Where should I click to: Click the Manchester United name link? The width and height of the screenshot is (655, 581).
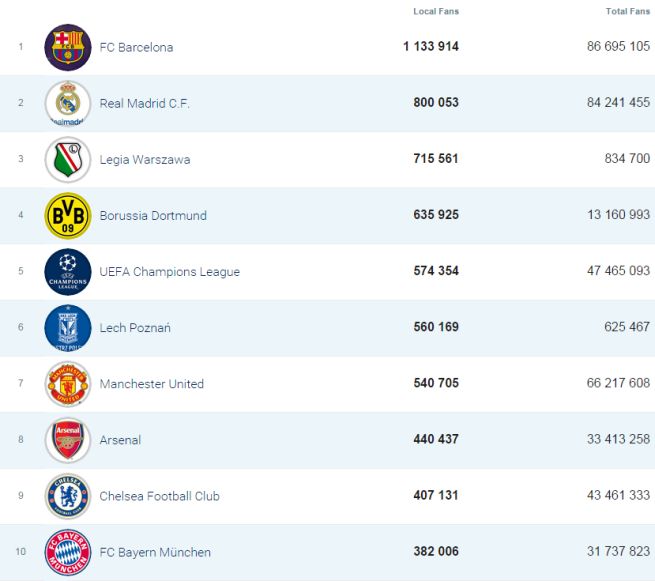(151, 384)
